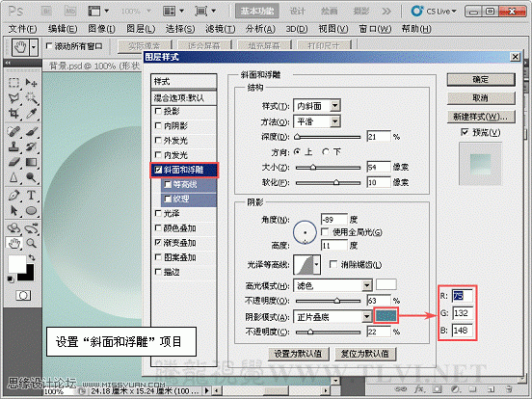
Task: Select the Eyedropper tool
Action: click(31, 113)
